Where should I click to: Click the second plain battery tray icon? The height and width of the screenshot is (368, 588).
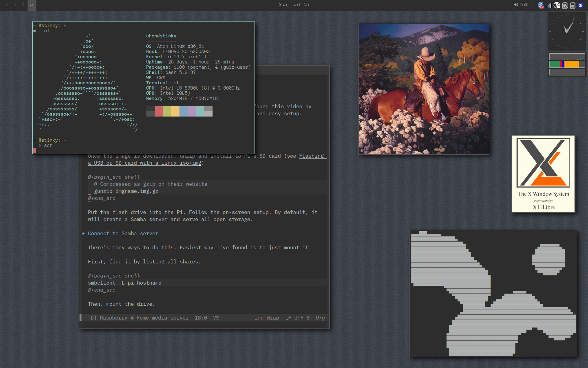tap(572, 5)
